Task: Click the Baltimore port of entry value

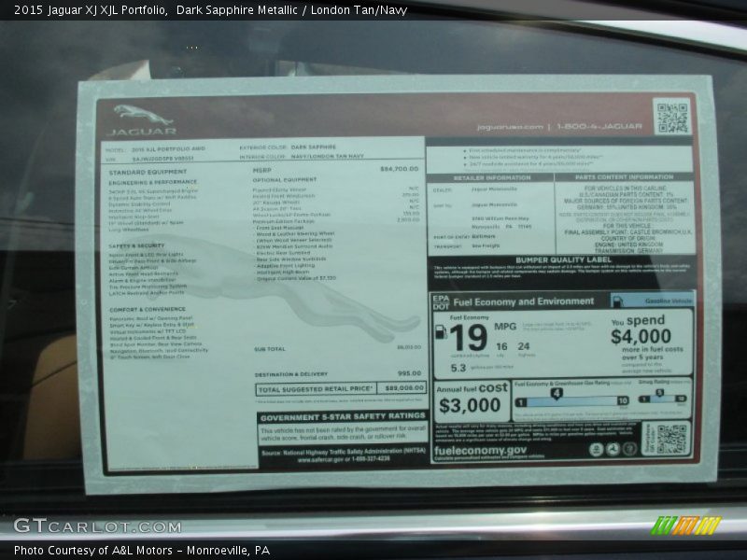Action: click(483, 236)
